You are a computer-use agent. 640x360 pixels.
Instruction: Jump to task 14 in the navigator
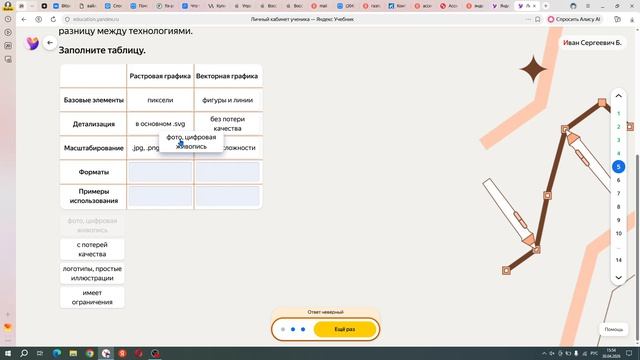618,260
